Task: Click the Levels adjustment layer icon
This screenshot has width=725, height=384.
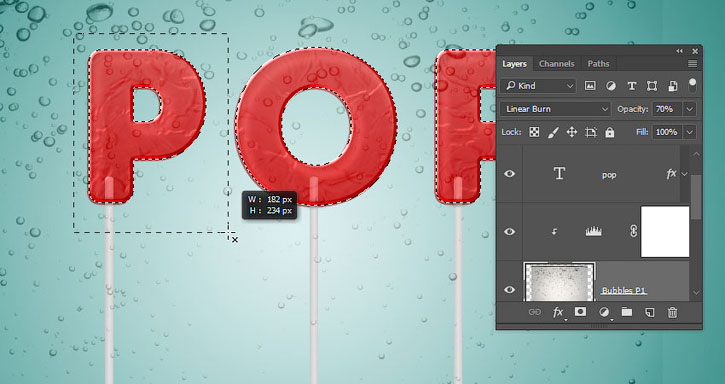Action: tap(593, 231)
